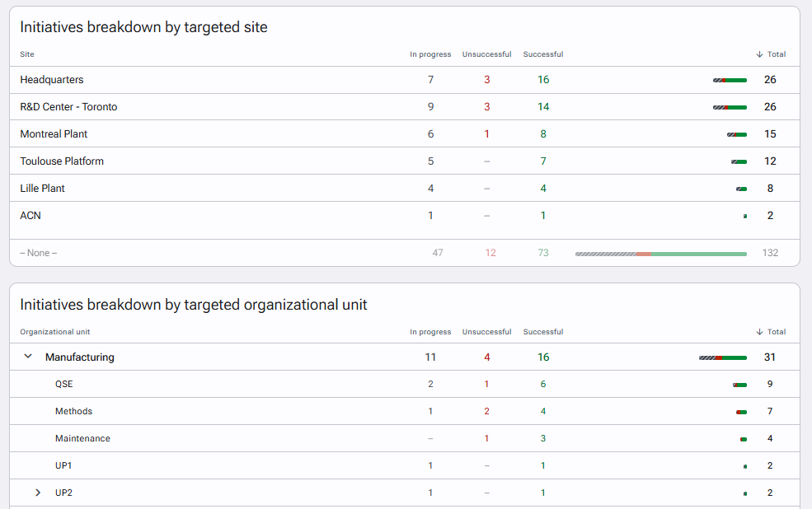This screenshot has width=812, height=509.
Task: Click Headquarters in progress count 7
Action: point(431,80)
